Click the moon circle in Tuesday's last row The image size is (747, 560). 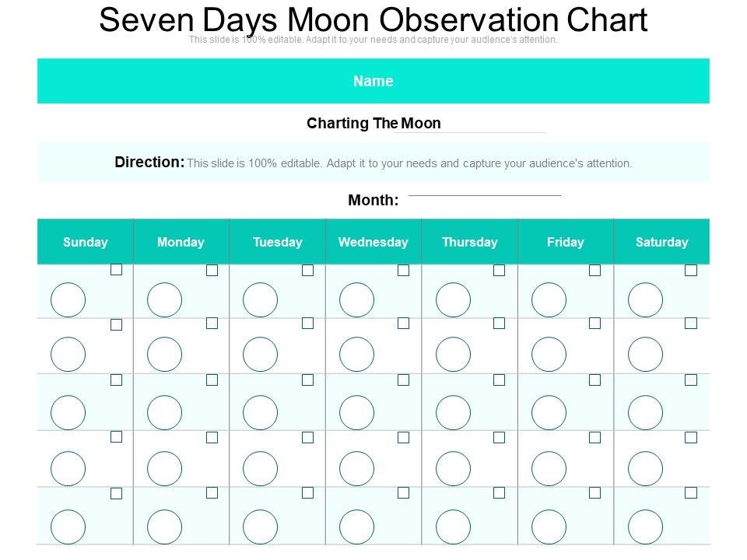point(260,526)
